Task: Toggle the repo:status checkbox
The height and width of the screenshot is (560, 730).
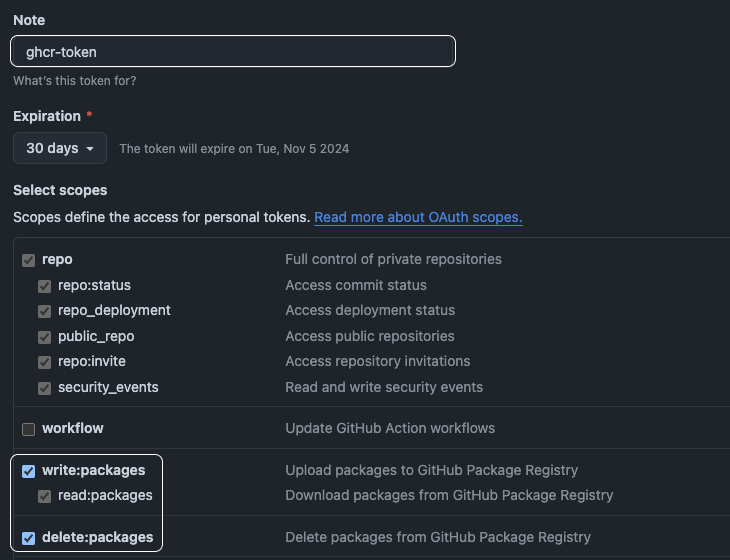Action: tap(44, 286)
